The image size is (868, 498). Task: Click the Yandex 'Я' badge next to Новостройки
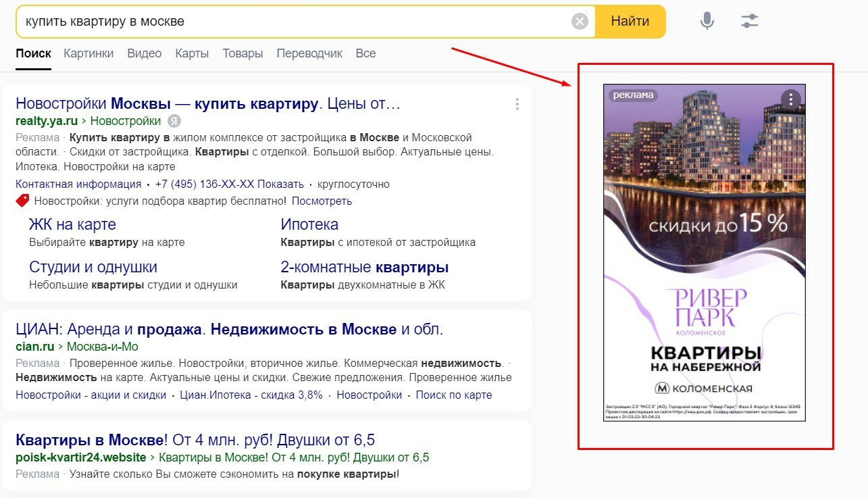(174, 121)
